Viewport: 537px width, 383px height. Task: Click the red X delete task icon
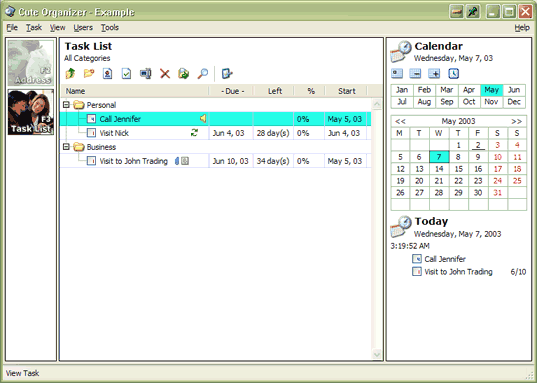[165, 74]
